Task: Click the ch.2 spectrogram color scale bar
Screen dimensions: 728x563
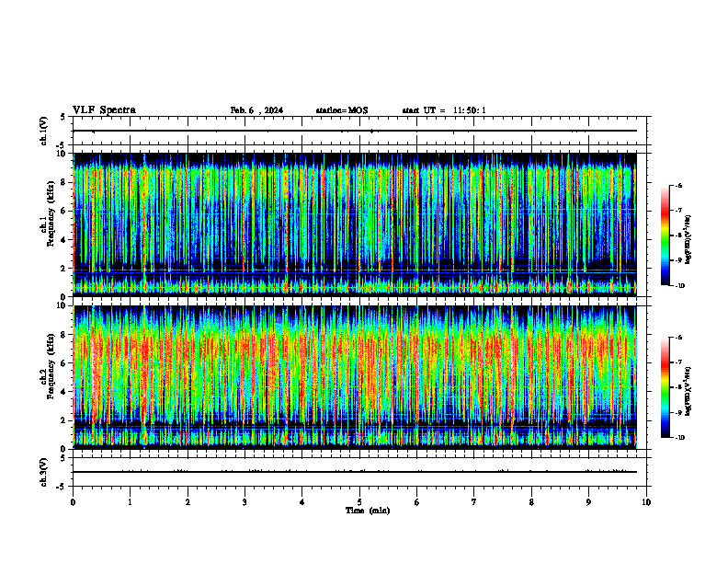Action: [x=665, y=387]
